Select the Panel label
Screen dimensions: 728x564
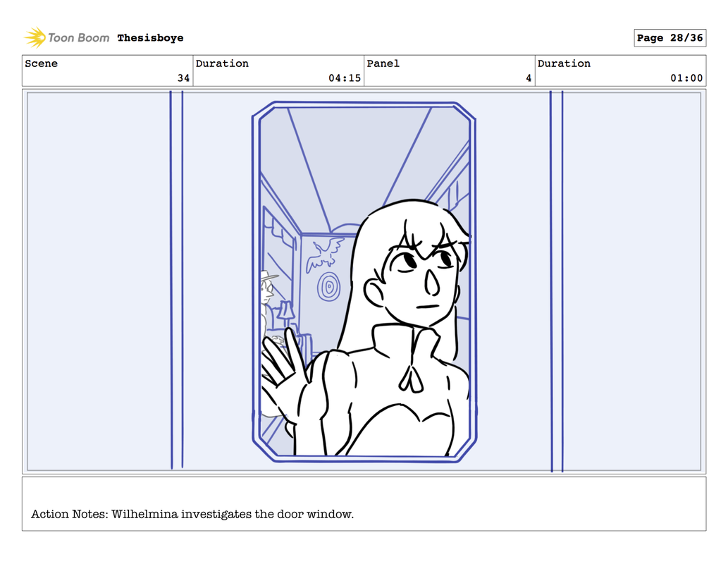coord(383,63)
